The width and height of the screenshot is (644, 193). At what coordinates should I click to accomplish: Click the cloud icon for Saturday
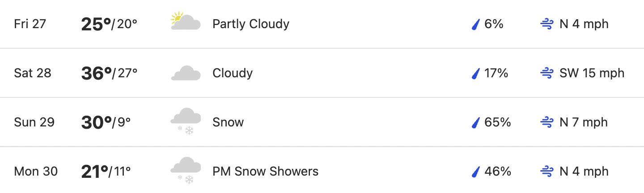click(x=186, y=73)
